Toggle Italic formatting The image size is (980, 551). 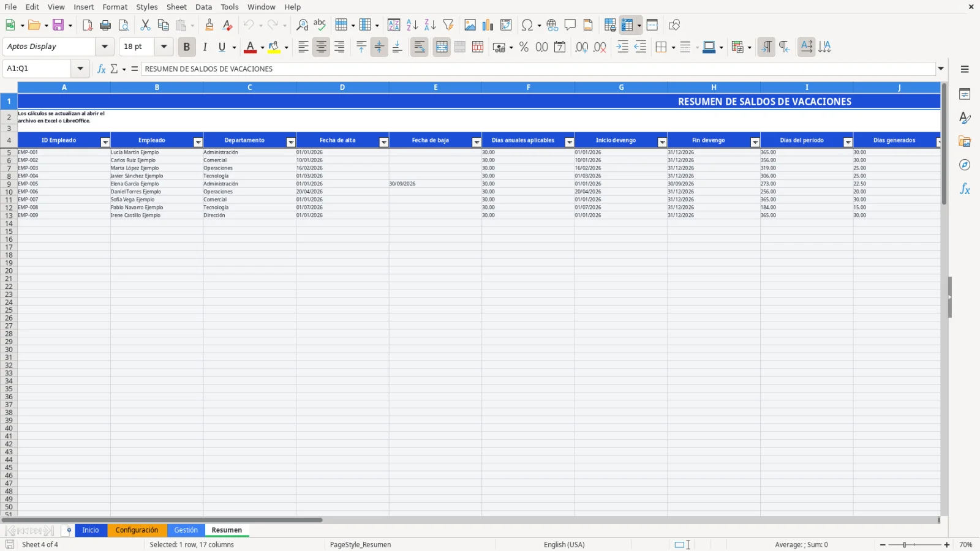pyautogui.click(x=205, y=47)
